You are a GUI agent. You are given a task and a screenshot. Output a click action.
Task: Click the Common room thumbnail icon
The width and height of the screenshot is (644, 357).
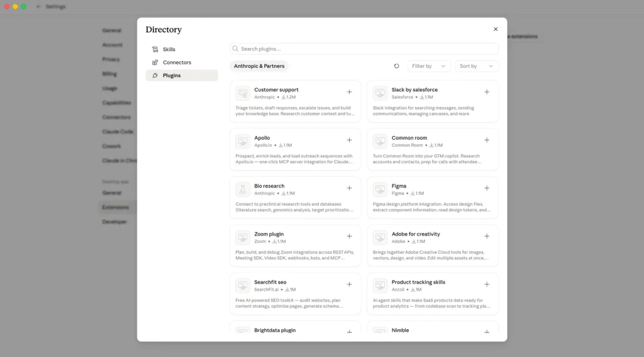(x=380, y=142)
